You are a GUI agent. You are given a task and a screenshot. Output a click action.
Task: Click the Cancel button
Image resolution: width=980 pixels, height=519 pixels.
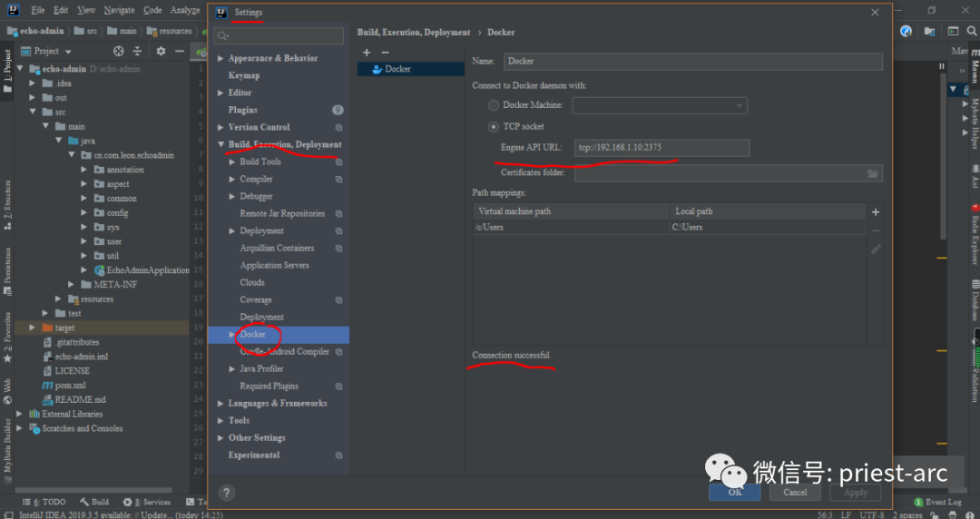tap(795, 492)
